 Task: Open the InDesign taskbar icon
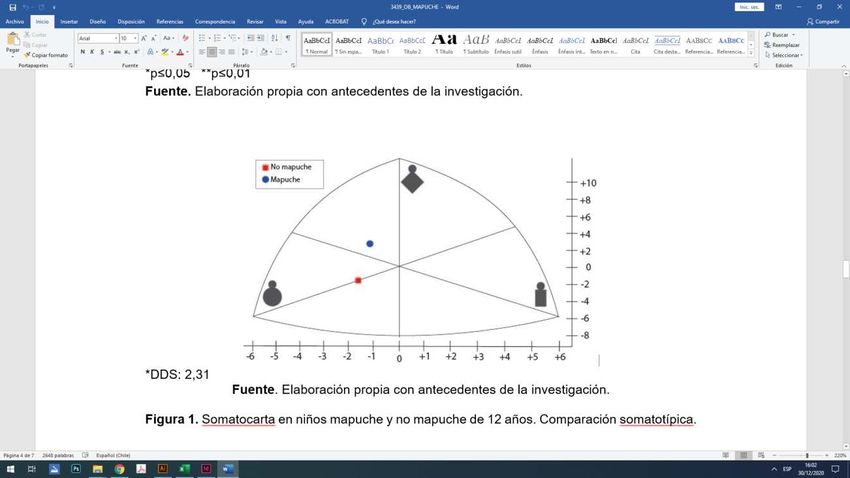coord(206,469)
